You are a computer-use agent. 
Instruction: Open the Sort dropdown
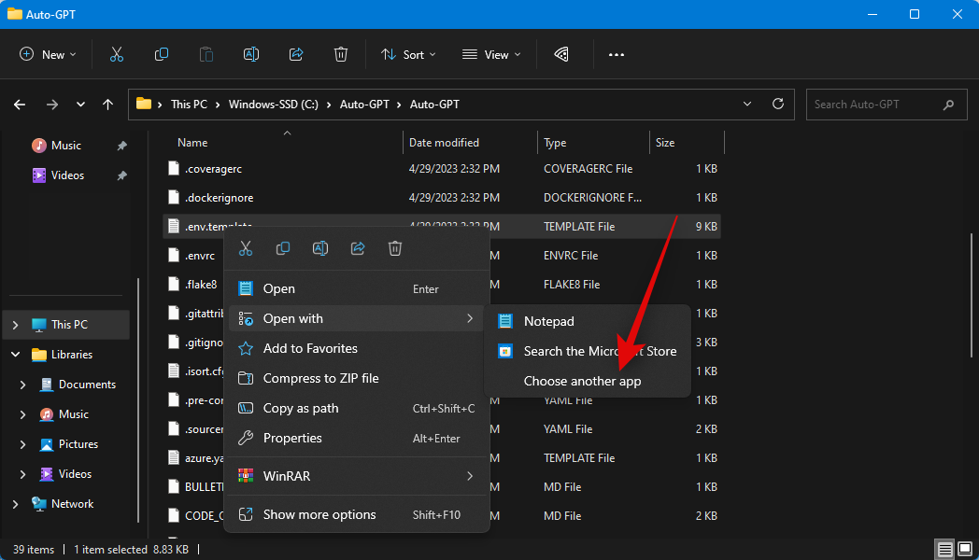pos(408,54)
